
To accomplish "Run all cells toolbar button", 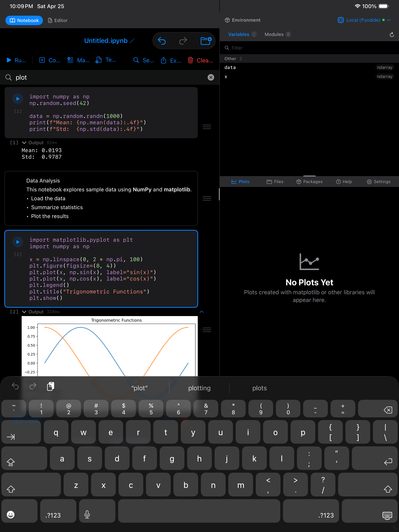I will coord(16,60).
